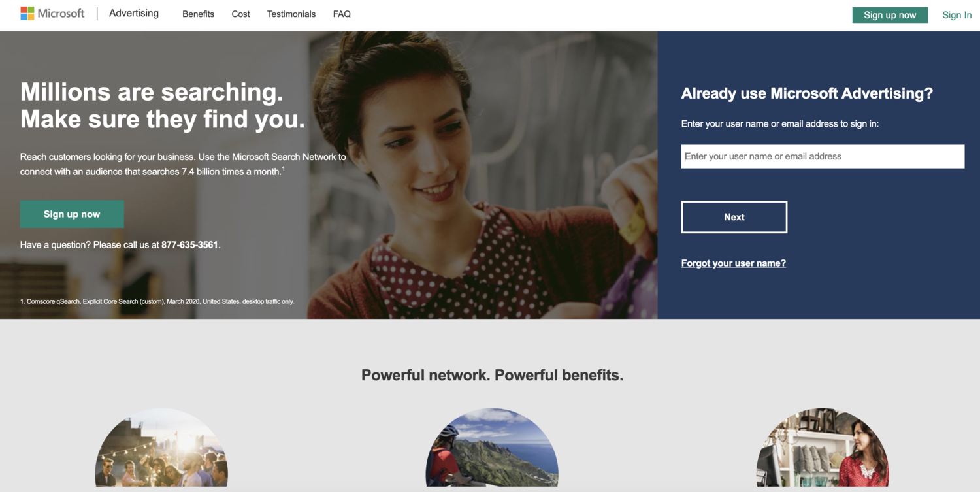The height and width of the screenshot is (492, 980).
Task: Click the Already use Microsoft Advertising heading
Action: click(807, 93)
